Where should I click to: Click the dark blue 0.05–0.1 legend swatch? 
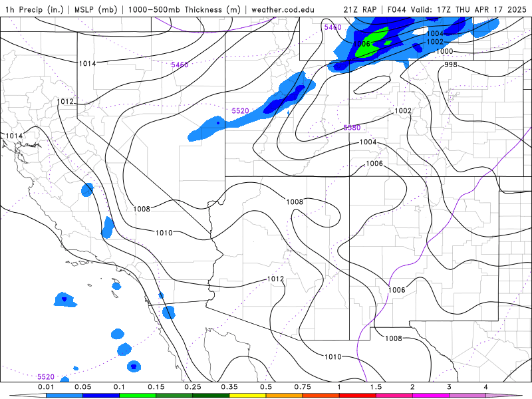[x=101, y=396]
